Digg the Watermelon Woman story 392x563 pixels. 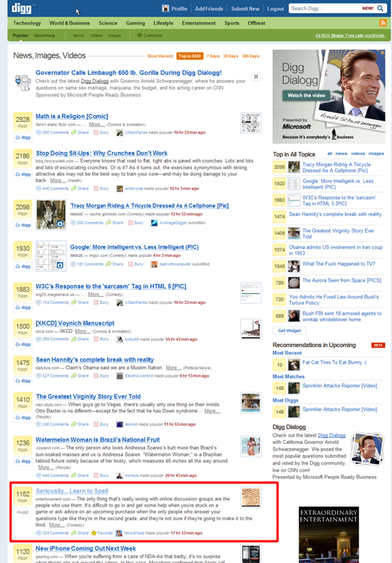point(23,461)
